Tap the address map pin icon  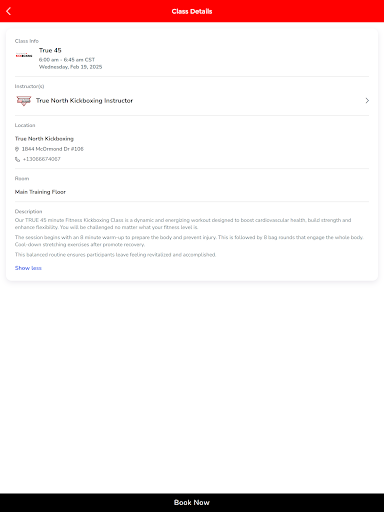(x=17, y=149)
